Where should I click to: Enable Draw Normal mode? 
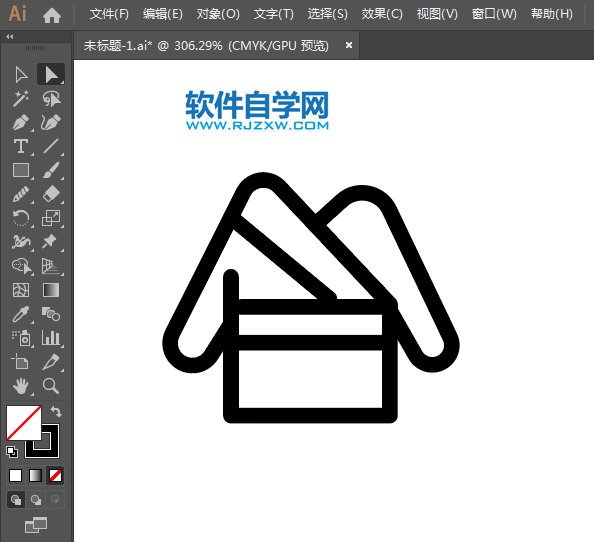16,500
